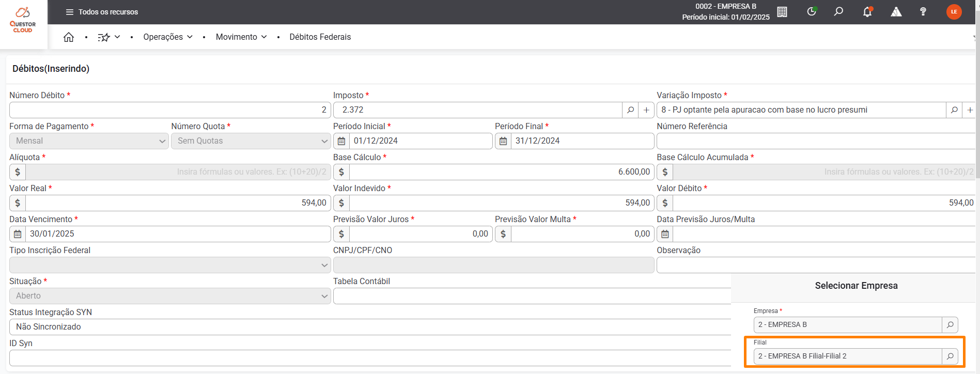Expand the Operações menu

pos(168,37)
